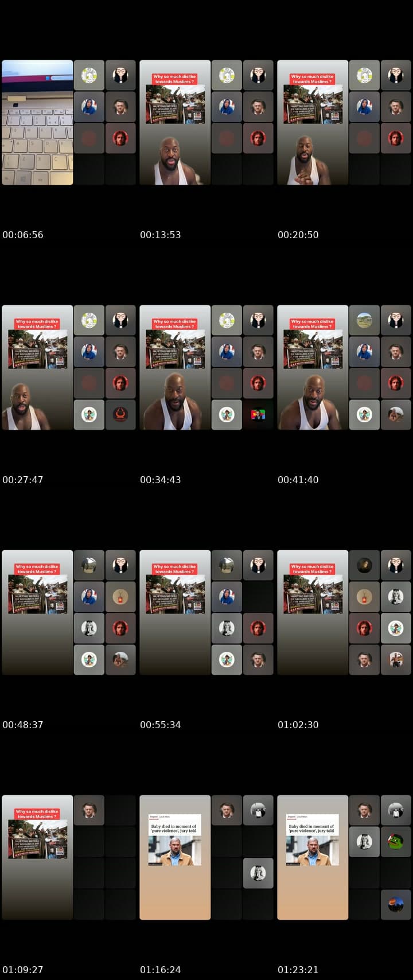Click the protest photo in 01:09:27 frame
Image resolution: width=413 pixels, height=980 pixels.
point(37,839)
